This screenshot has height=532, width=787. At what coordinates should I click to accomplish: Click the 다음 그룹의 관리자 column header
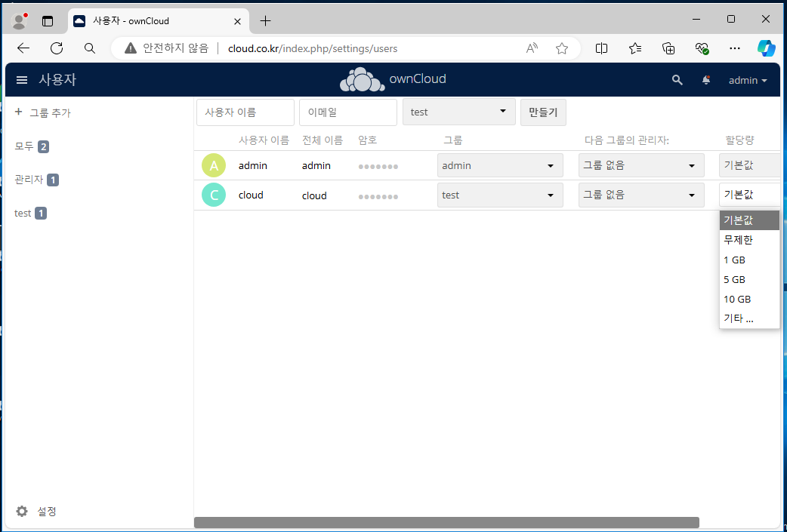(627, 140)
